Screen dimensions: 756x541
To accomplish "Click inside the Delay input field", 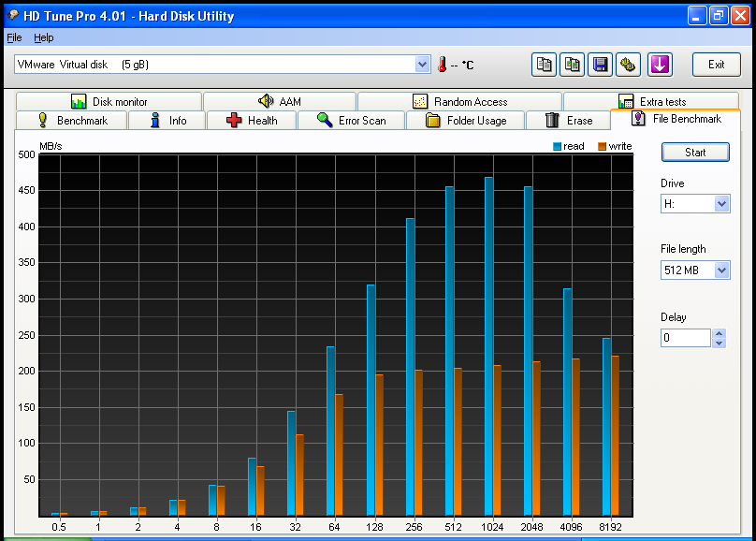I will (x=686, y=338).
